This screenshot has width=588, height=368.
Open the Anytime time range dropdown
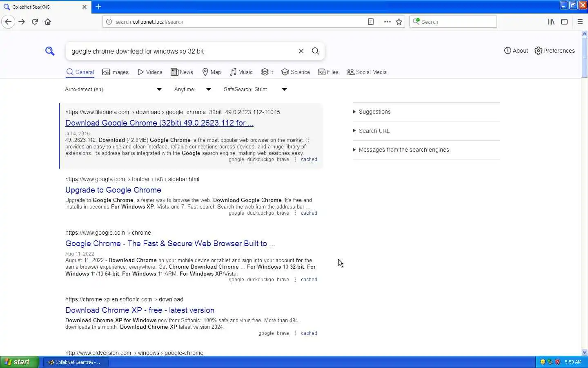tap(193, 89)
